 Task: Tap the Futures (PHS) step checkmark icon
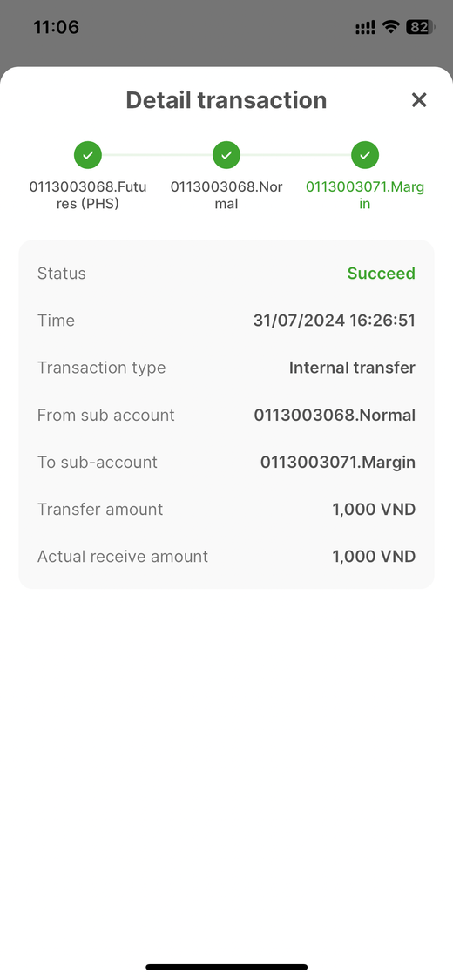point(88,155)
